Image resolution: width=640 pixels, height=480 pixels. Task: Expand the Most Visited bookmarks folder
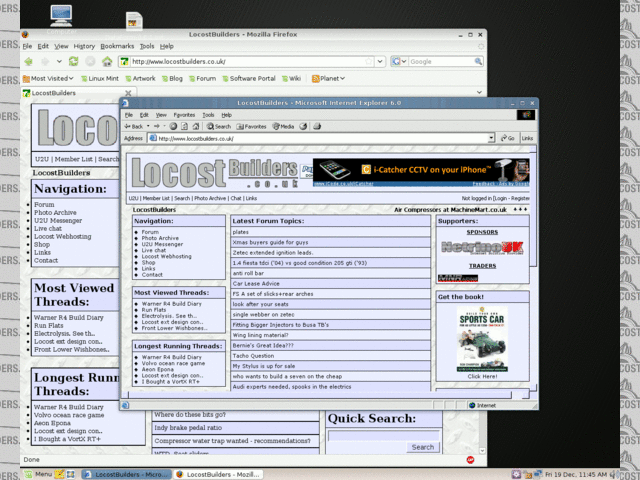(48, 78)
